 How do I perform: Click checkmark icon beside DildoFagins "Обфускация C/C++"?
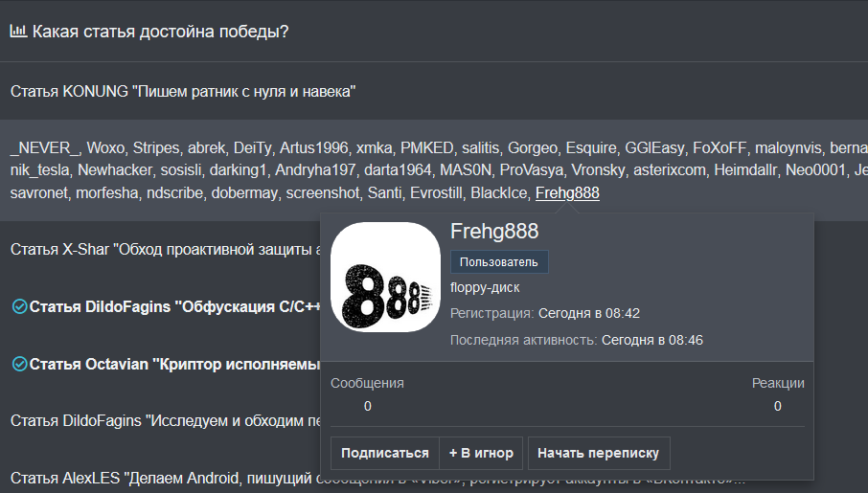pos(19,306)
